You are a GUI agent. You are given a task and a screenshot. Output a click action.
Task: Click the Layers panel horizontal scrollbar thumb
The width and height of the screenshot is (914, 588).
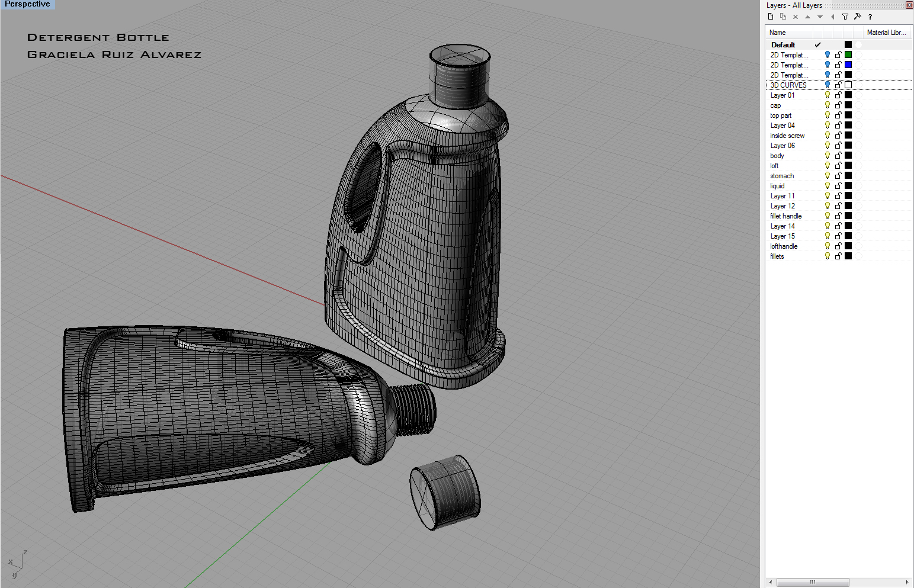pyautogui.click(x=813, y=582)
